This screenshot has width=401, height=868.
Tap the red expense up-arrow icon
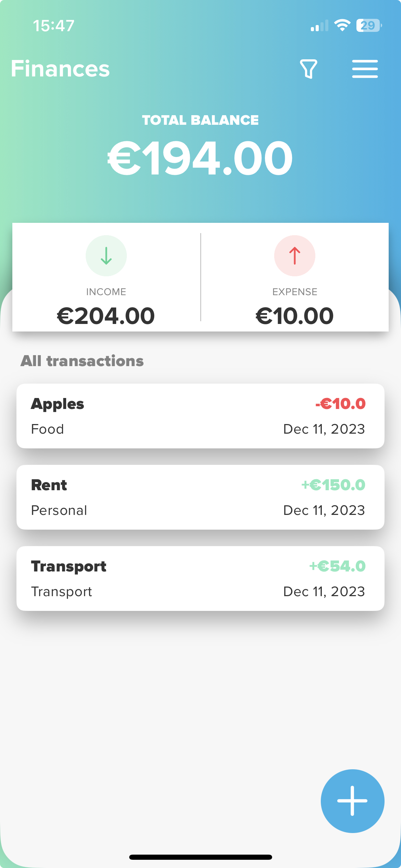tap(295, 256)
